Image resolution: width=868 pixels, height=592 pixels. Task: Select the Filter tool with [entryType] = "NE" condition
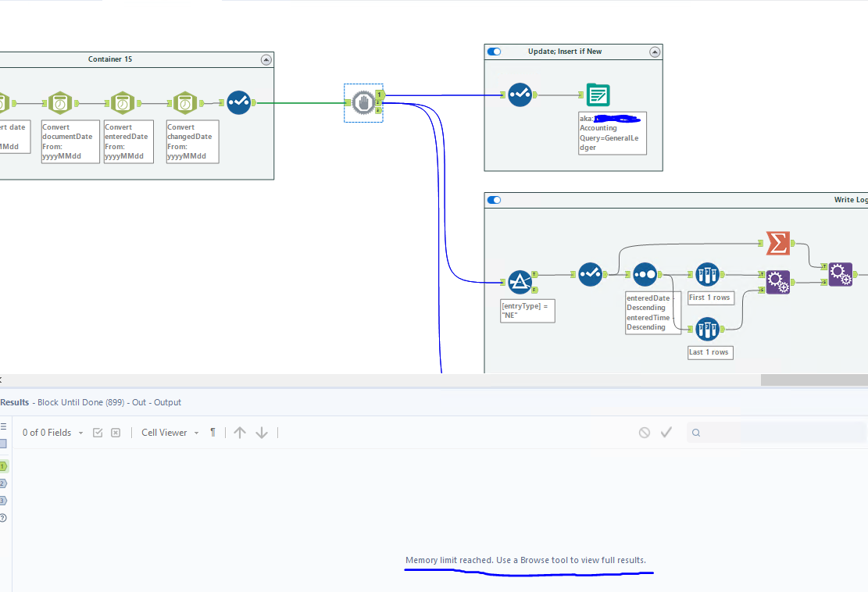click(x=520, y=282)
